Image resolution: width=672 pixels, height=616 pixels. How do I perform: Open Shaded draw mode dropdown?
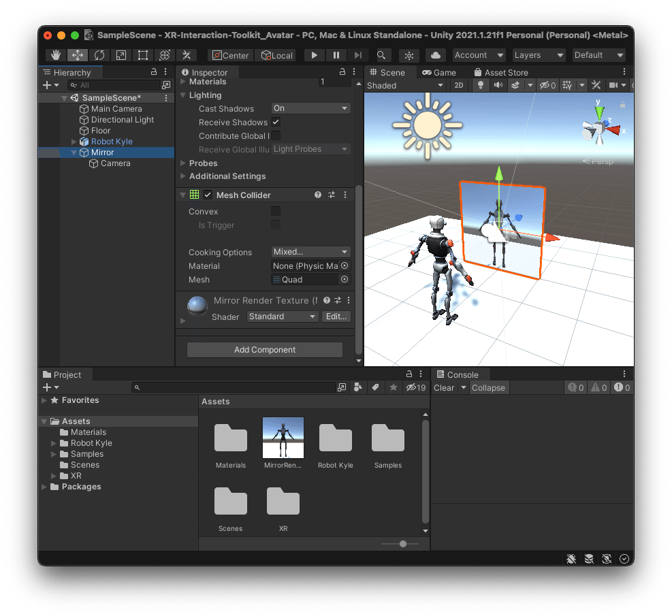point(405,85)
